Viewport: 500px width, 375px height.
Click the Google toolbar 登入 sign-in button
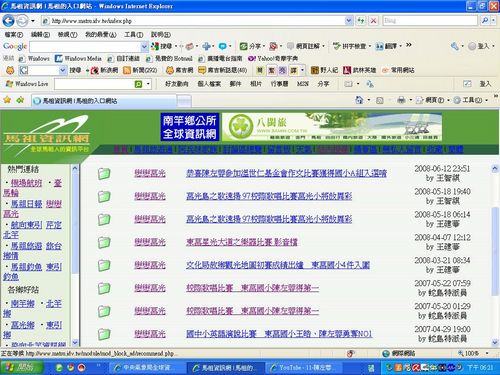[x=479, y=46]
